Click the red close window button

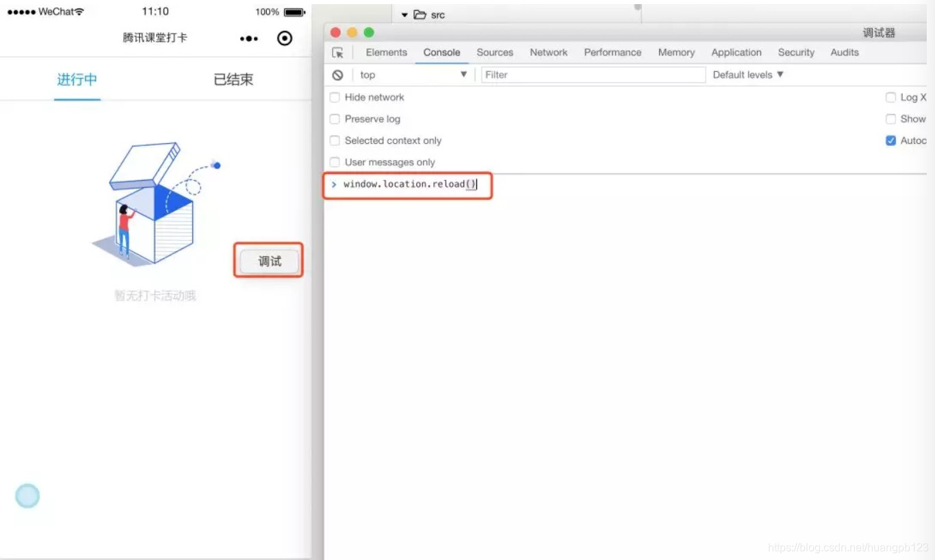click(335, 33)
